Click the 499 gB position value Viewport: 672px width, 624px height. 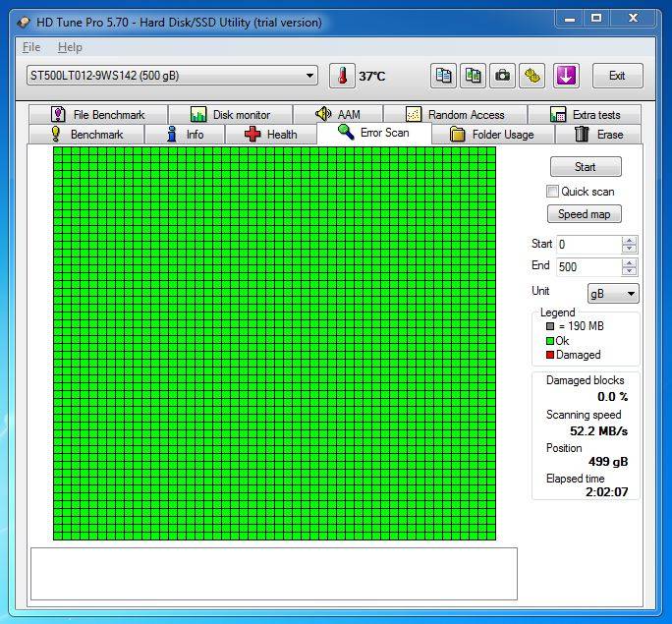608,462
